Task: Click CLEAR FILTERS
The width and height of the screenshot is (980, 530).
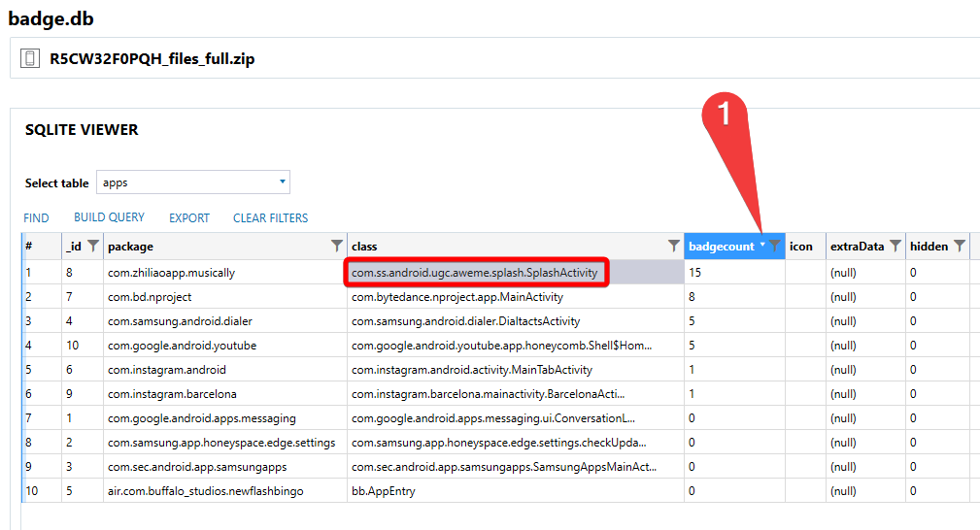Action: (271, 218)
